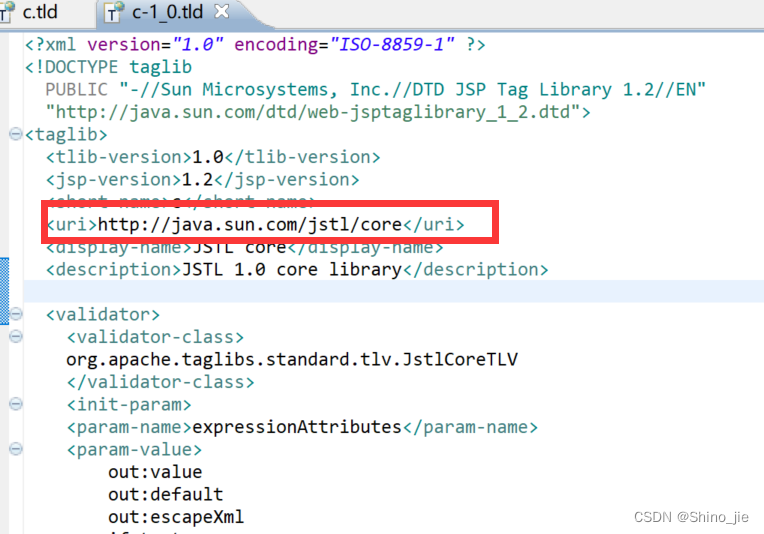Click the blue range indicator in left ruler
This screenshot has width=764, height=534.
point(4,291)
